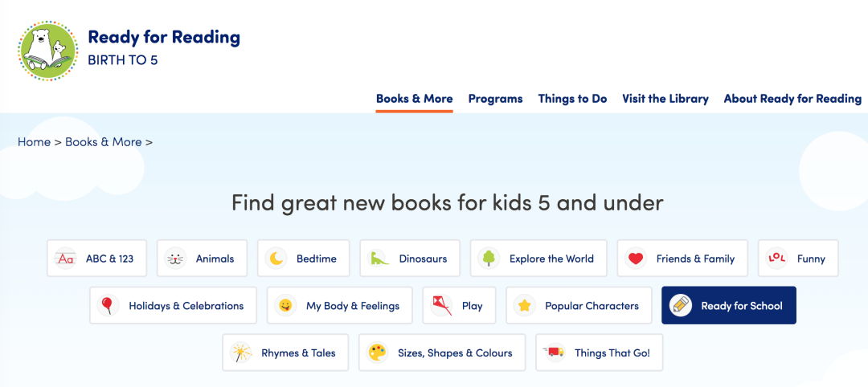Select the ABC & 123 letter icon
Screen dimensions: 868x387
click(66, 259)
